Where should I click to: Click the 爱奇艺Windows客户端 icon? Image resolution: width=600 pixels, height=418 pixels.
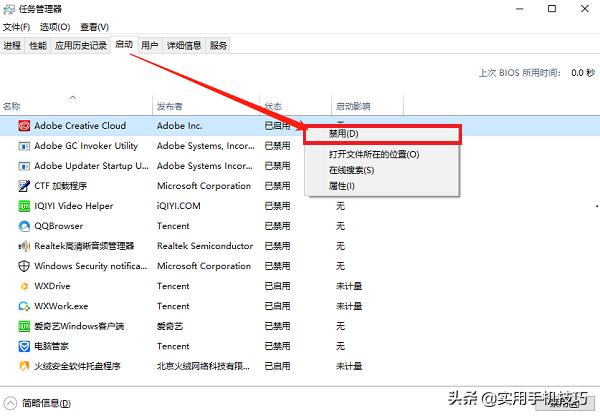click(x=24, y=326)
